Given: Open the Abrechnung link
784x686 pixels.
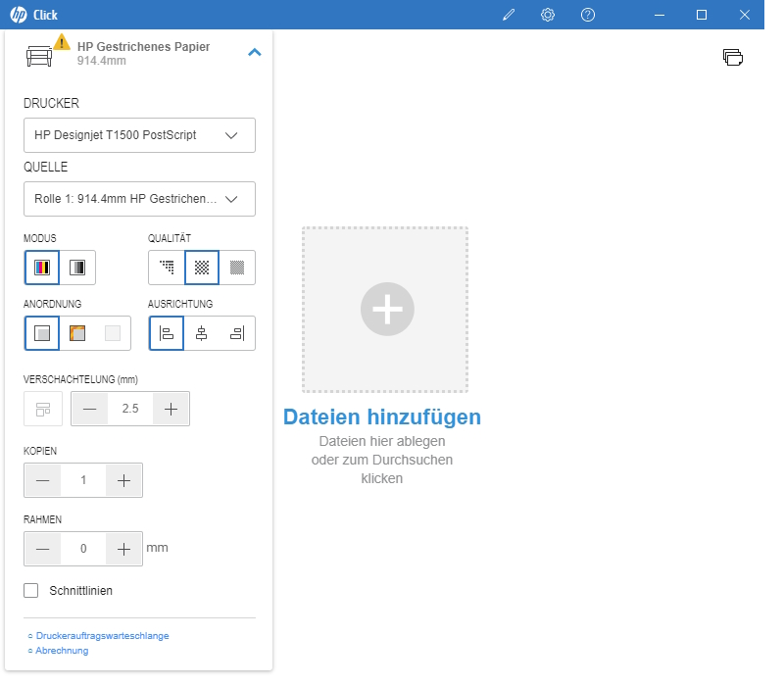Looking at the screenshot, I should pos(62,650).
